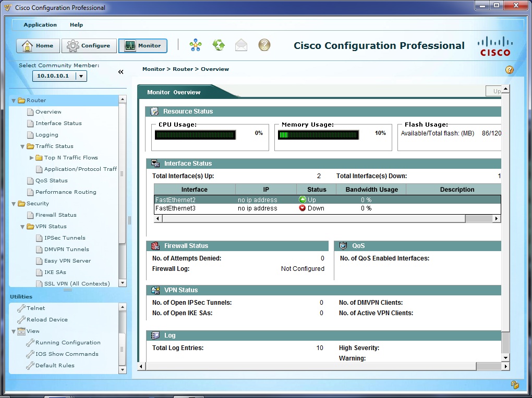Open the community member dropdown 10.10.10.1
Image resolution: width=532 pixels, height=398 pixels.
59,76
